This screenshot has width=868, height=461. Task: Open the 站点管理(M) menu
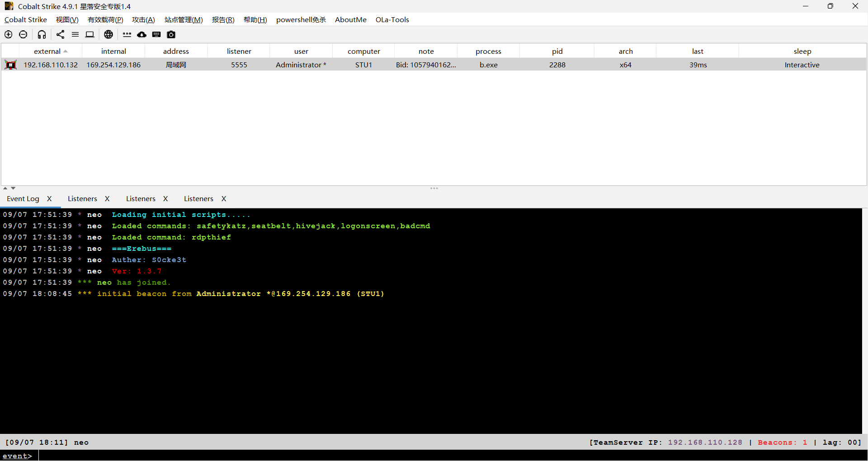pos(184,19)
